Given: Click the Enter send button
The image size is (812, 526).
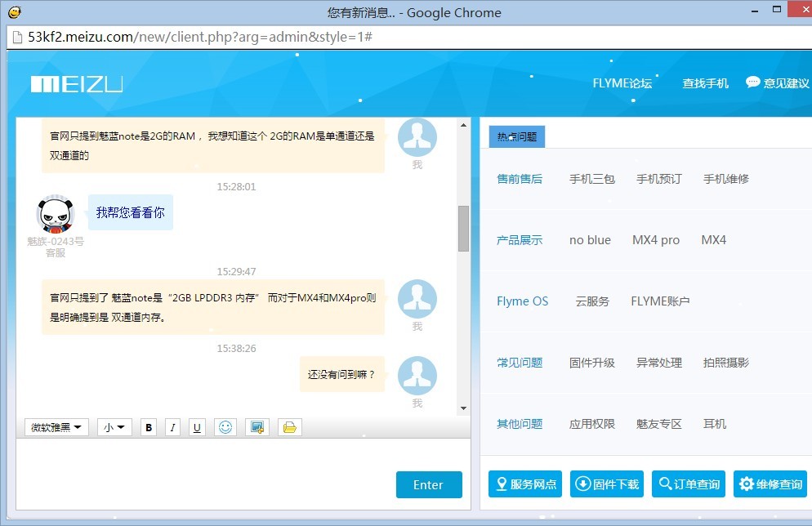Looking at the screenshot, I should point(429,484).
